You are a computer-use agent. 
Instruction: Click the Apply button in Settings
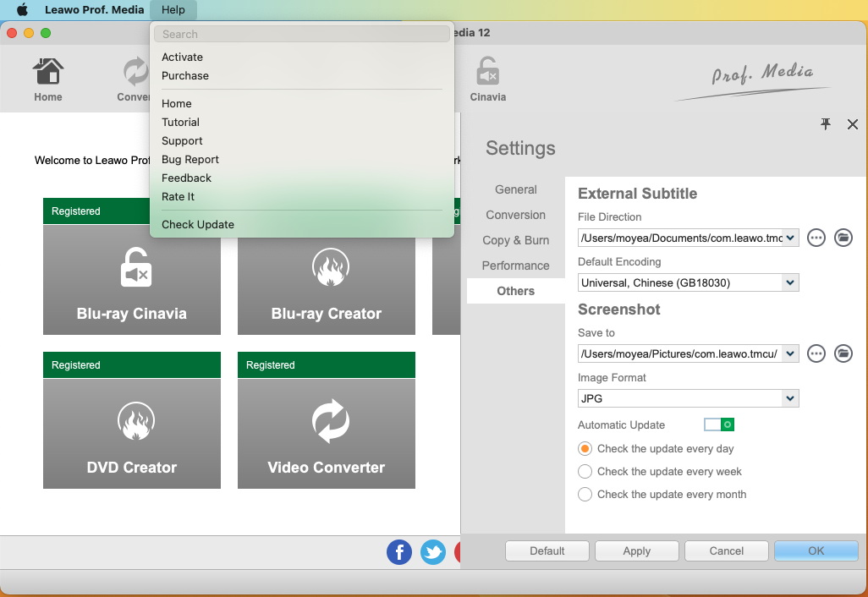click(x=636, y=551)
